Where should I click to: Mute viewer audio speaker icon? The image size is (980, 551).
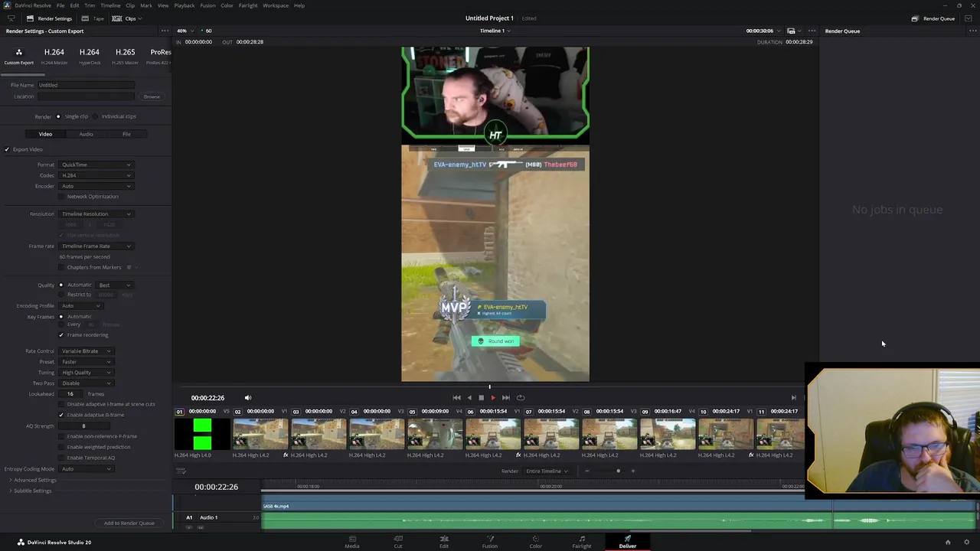coord(247,398)
